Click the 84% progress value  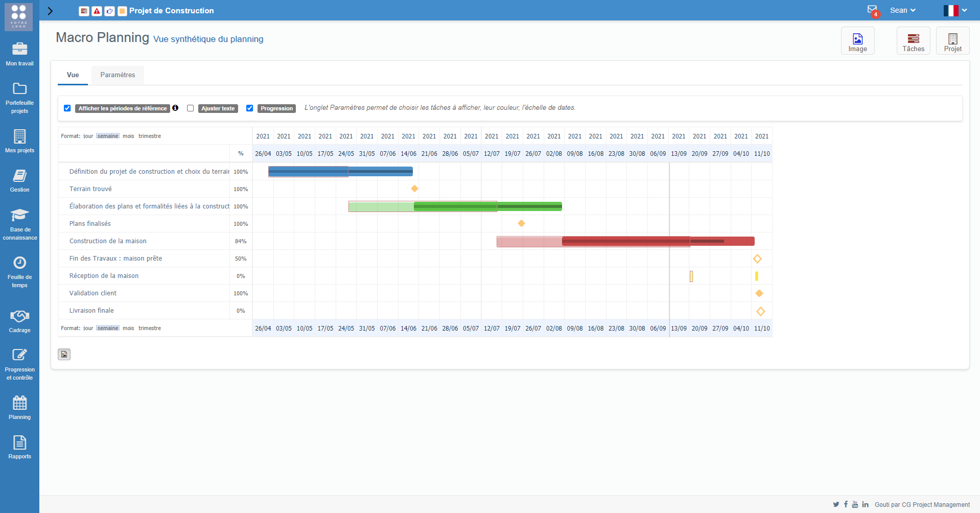pyautogui.click(x=241, y=241)
